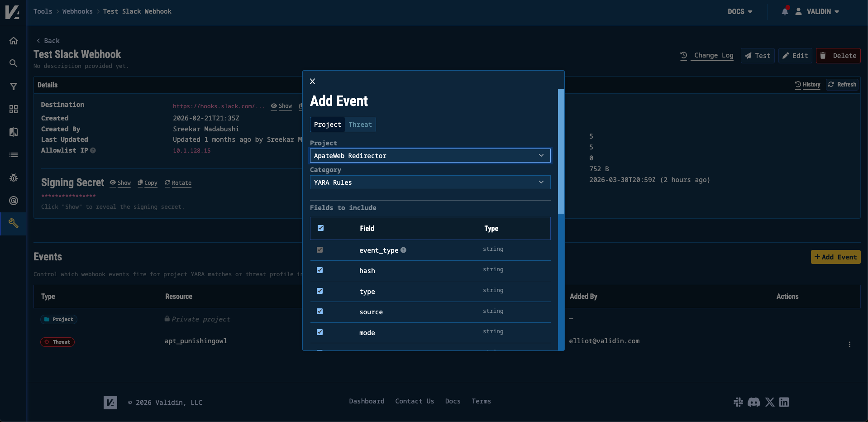Click the Discord icon in the footer

(x=754, y=402)
